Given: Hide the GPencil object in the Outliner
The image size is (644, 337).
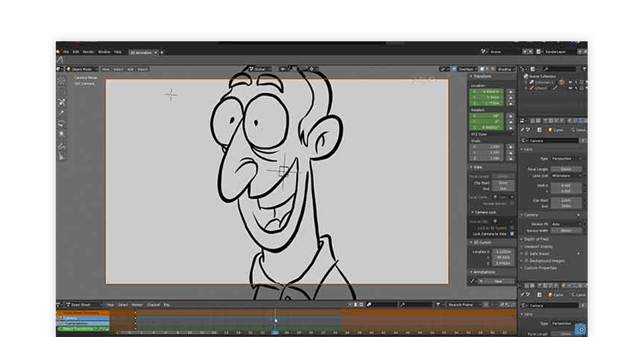Looking at the screenshot, I should [x=571, y=87].
